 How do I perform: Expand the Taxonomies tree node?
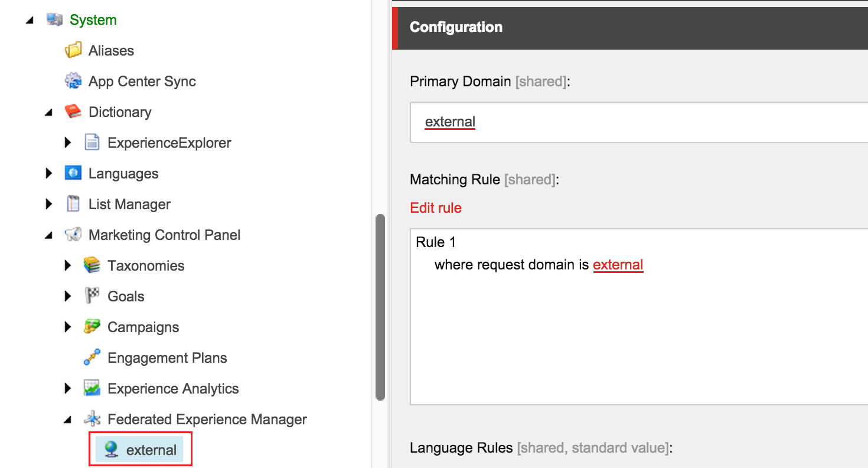point(67,266)
